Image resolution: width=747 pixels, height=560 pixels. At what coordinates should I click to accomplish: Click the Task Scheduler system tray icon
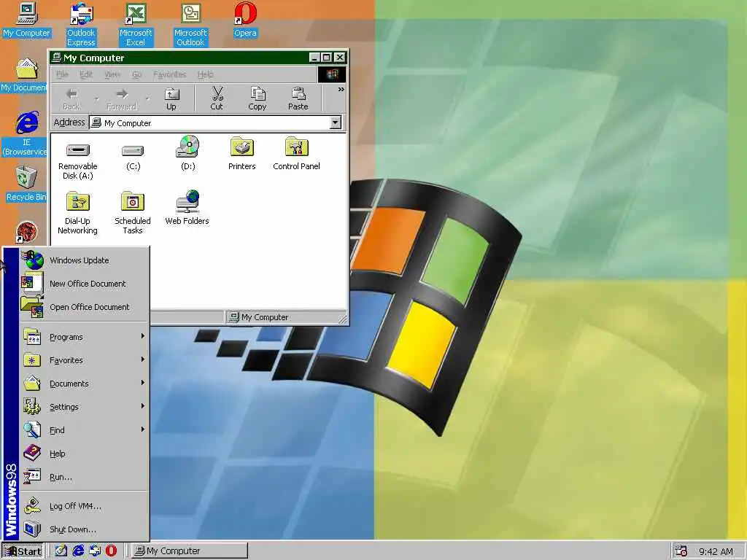tap(681, 551)
